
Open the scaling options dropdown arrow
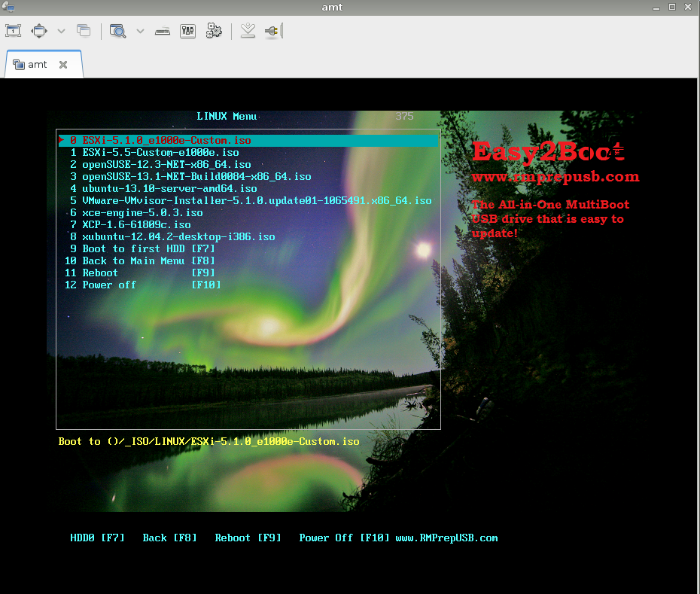(140, 31)
